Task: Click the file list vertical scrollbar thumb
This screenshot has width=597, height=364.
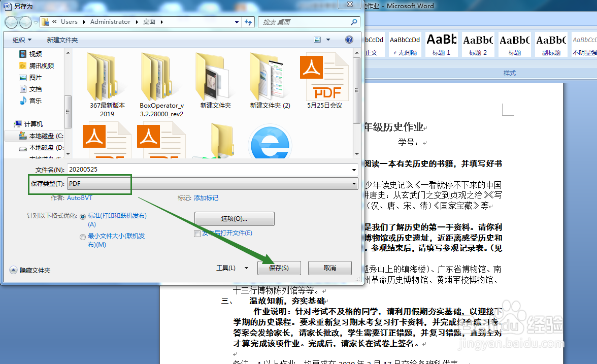Action: (356, 90)
